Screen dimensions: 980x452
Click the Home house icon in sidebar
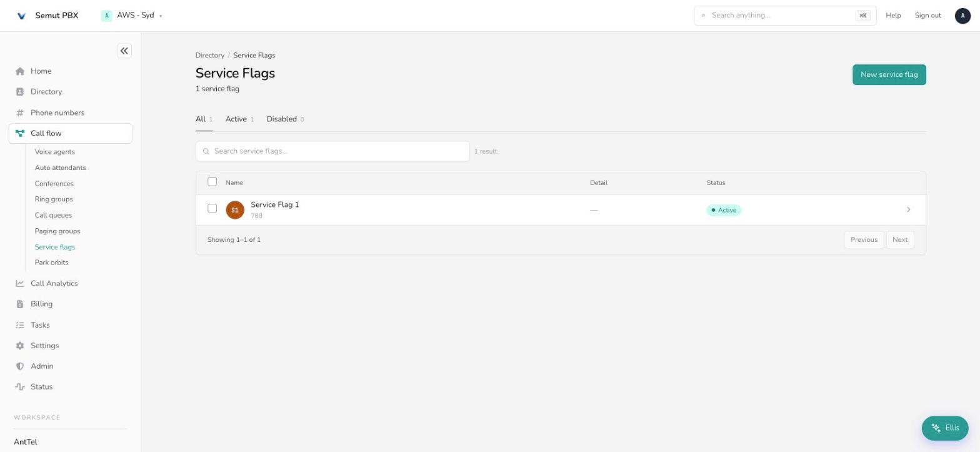coord(20,71)
